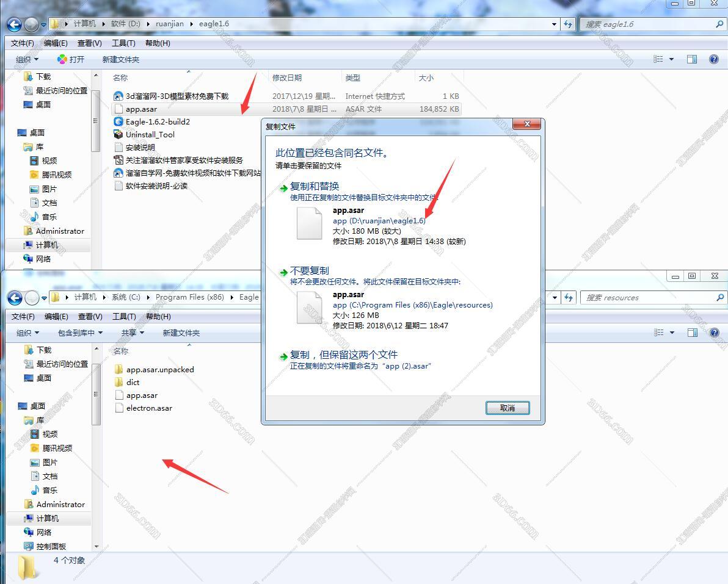Click help icon in resources window toolbar
The height and width of the screenshot is (584, 728).
point(714,332)
